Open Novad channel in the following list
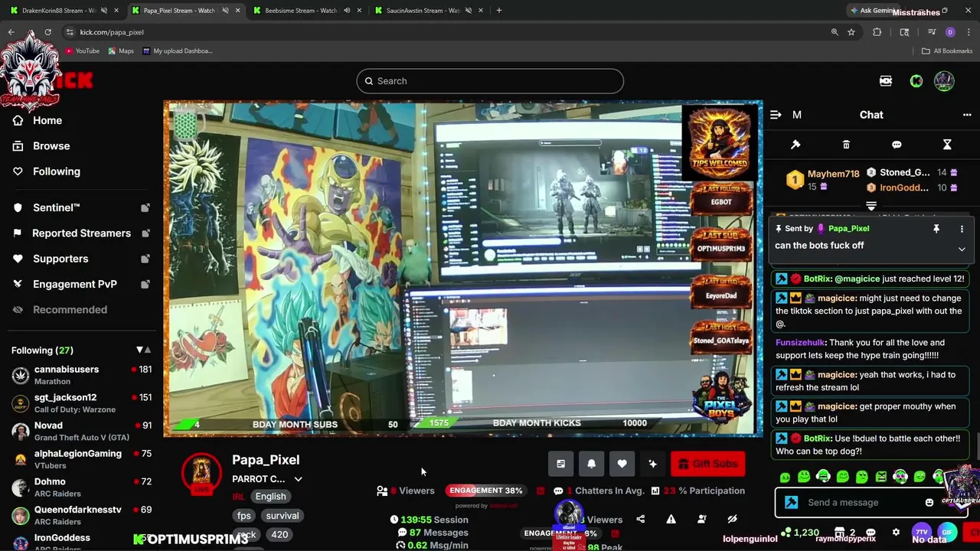Viewport: 980px width, 551px height. pyautogui.click(x=81, y=432)
